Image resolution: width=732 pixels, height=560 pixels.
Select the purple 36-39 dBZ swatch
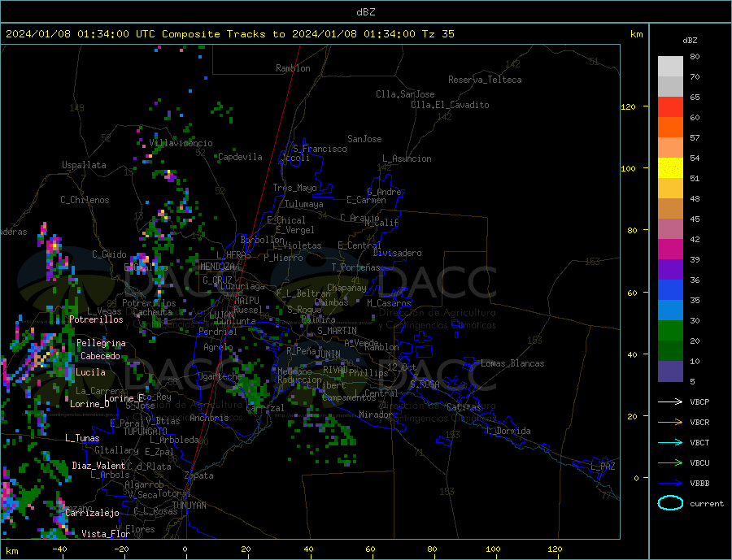coord(670,270)
